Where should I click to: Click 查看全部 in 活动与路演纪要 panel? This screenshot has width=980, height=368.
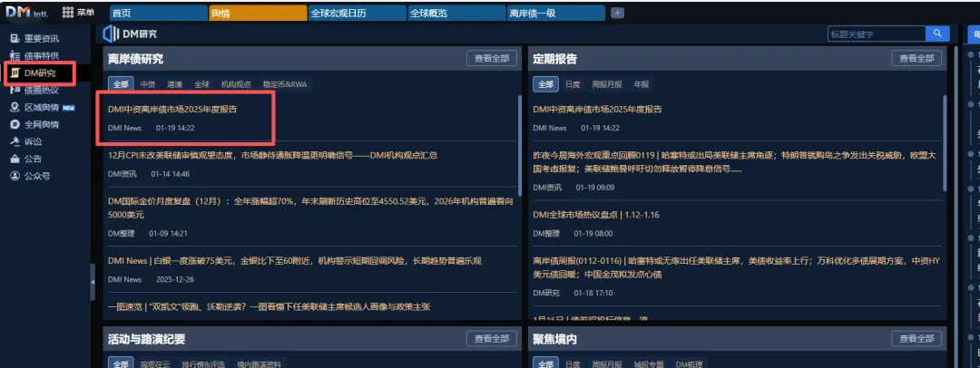coord(492,339)
